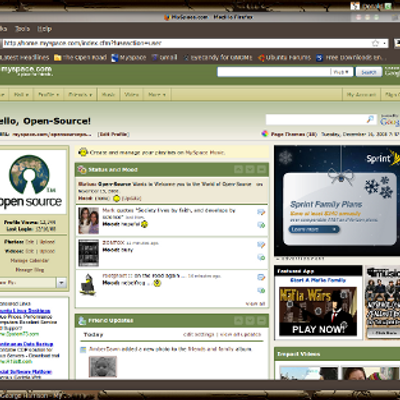Open the myspace bookmark in bookmarks toolbar
The image size is (400, 400).
point(129,58)
